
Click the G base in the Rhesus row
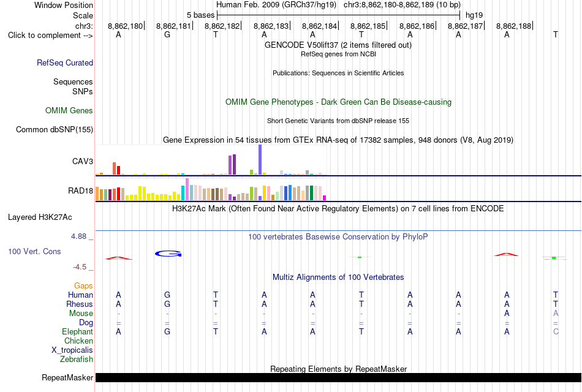tap(167, 304)
